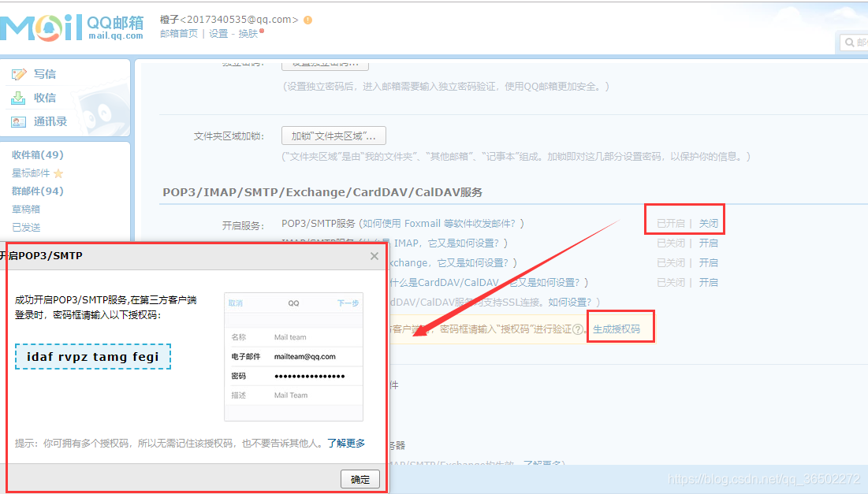This screenshot has width=868, height=494.
Task: Click 开启 for CardDAV/CalDAV service row
Action: coord(709,282)
